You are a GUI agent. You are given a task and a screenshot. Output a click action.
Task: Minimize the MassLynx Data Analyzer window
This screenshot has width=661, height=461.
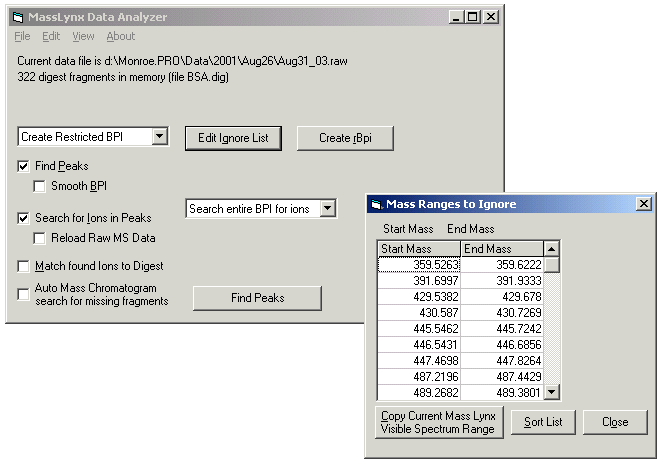coord(456,17)
